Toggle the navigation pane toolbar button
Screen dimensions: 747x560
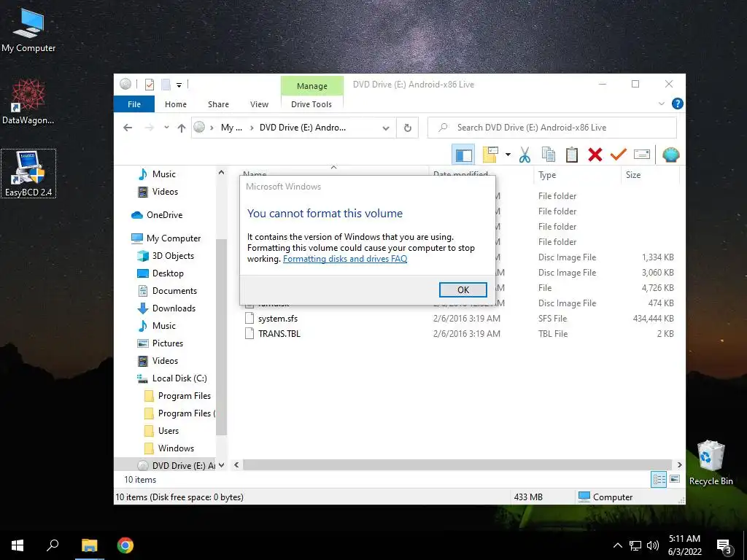pos(463,155)
